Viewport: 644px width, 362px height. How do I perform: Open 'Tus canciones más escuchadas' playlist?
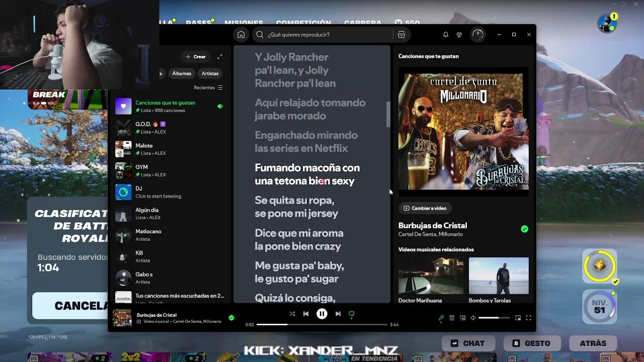click(x=170, y=297)
